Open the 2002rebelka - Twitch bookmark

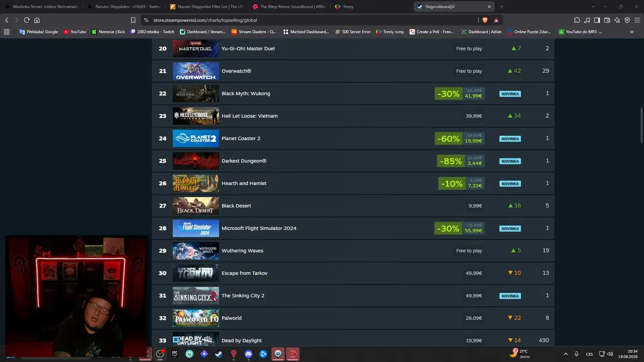pos(152,32)
